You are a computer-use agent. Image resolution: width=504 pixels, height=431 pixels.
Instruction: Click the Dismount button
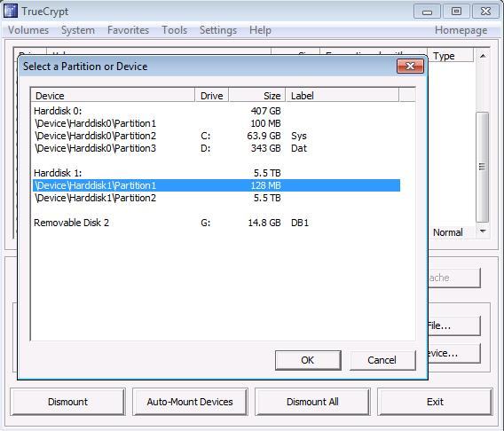pos(67,402)
